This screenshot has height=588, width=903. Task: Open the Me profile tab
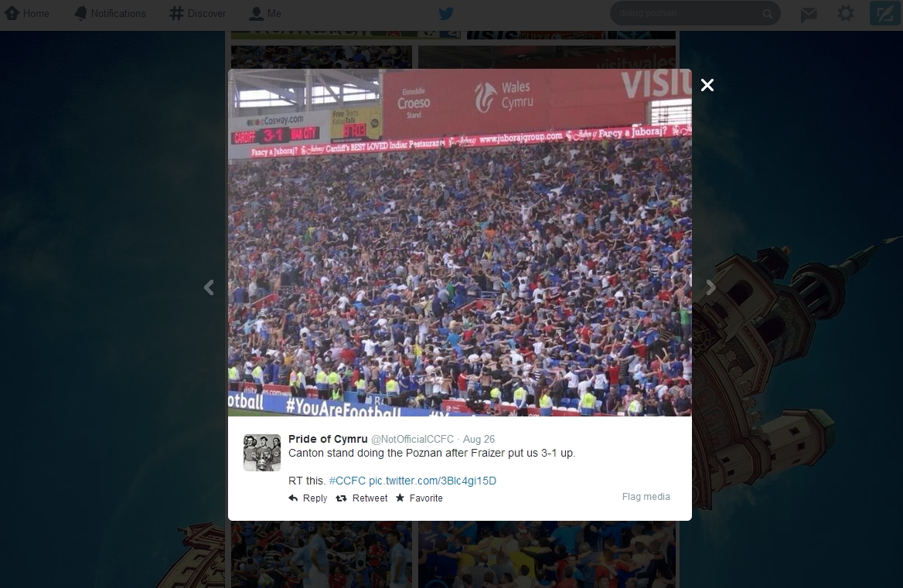[x=265, y=13]
